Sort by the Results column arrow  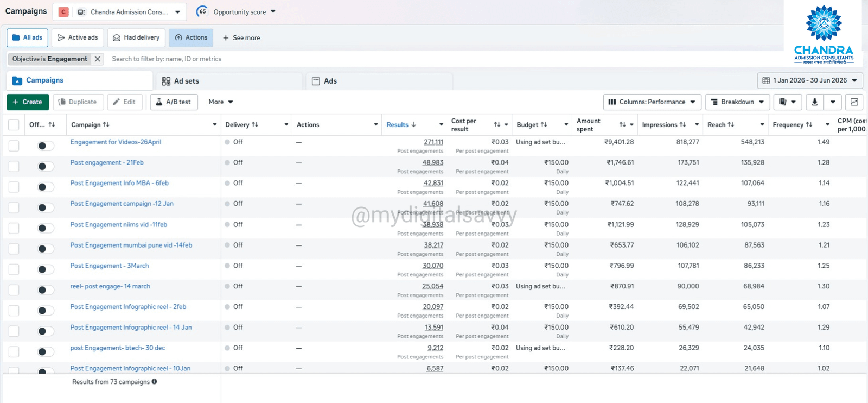pyautogui.click(x=414, y=125)
